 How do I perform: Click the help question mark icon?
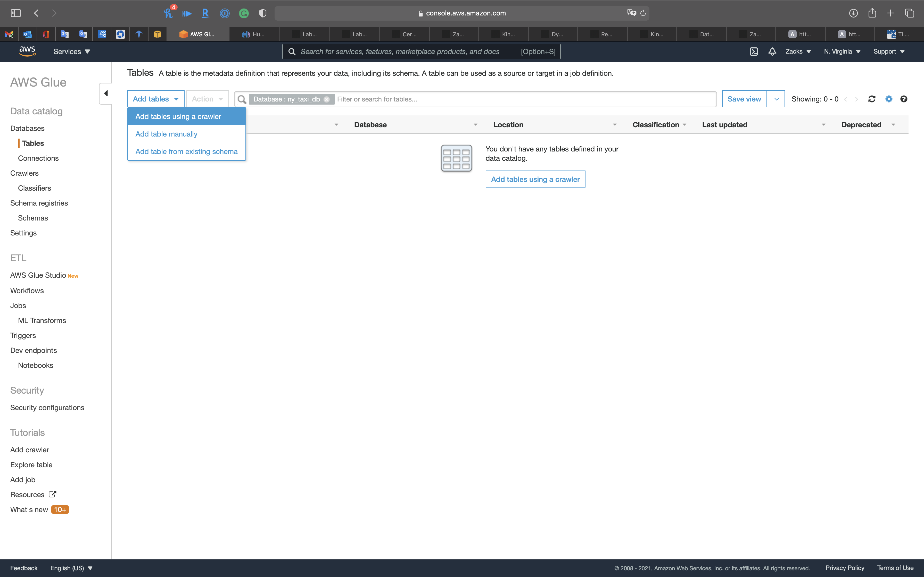point(903,99)
